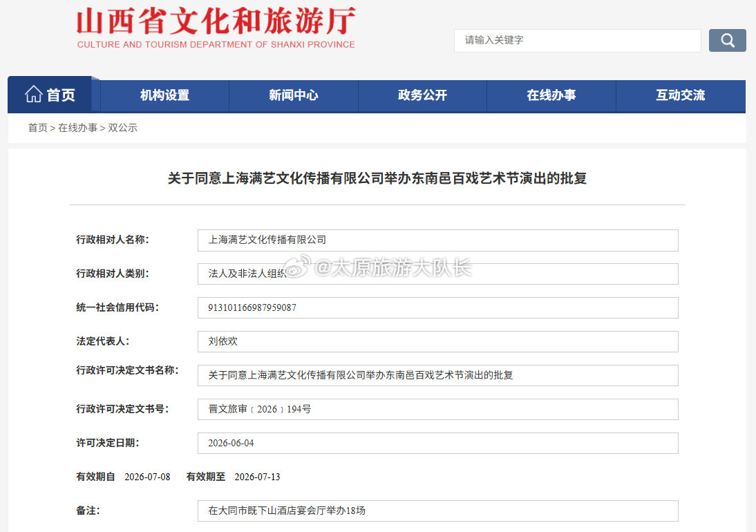Click the 行政相对人类别 label
Image resolution: width=756 pixels, height=532 pixels.
pyautogui.click(x=113, y=274)
